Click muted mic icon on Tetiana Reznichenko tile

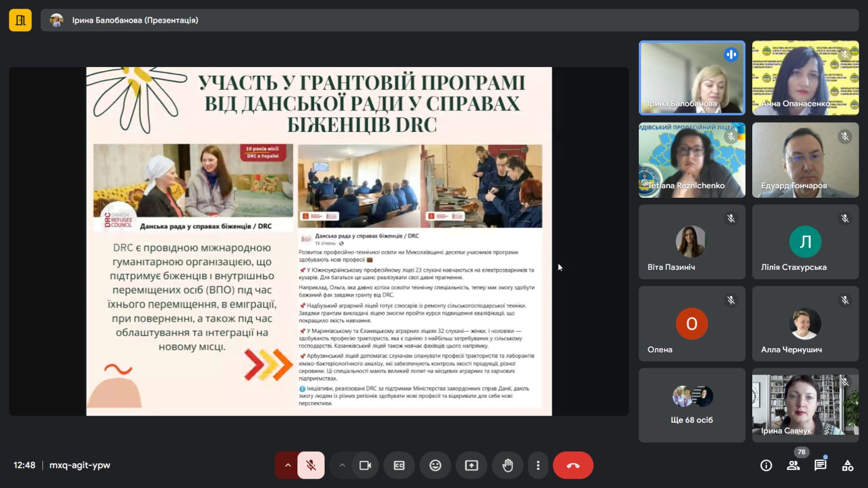click(731, 136)
